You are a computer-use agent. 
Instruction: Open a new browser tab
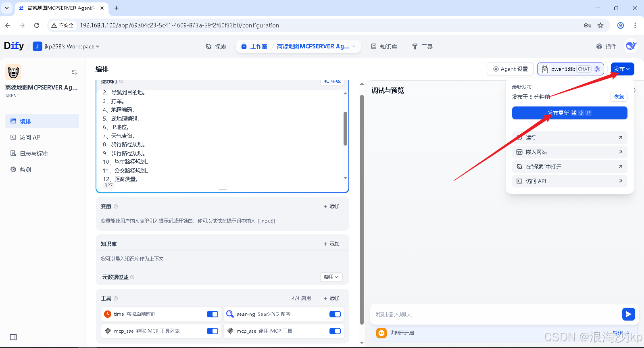tap(117, 8)
